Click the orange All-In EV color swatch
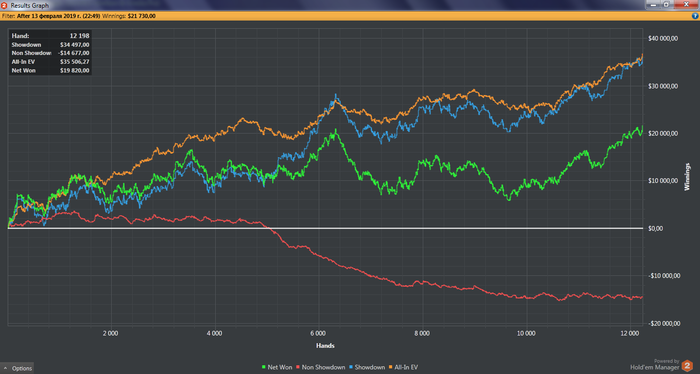This screenshot has width=700, height=374. 391,367
